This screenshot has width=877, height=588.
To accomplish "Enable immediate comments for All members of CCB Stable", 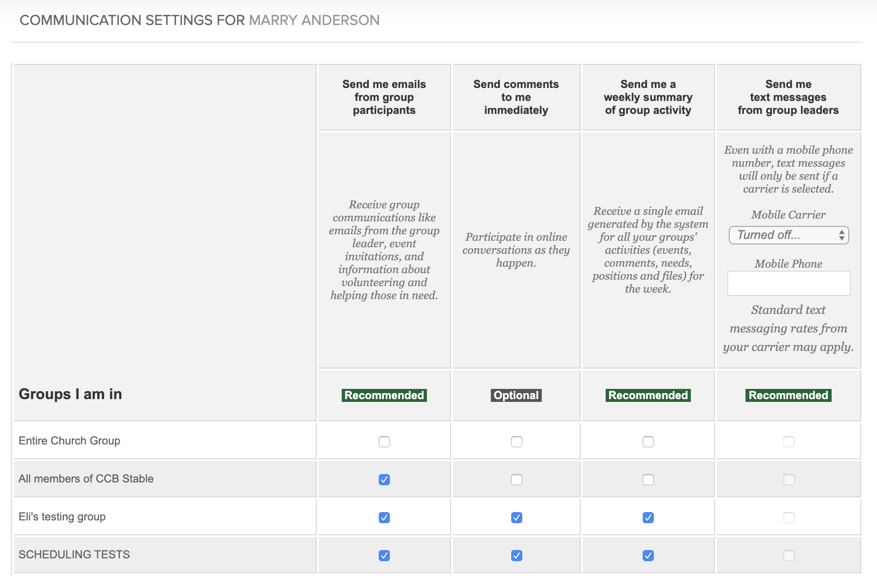I will 516,480.
